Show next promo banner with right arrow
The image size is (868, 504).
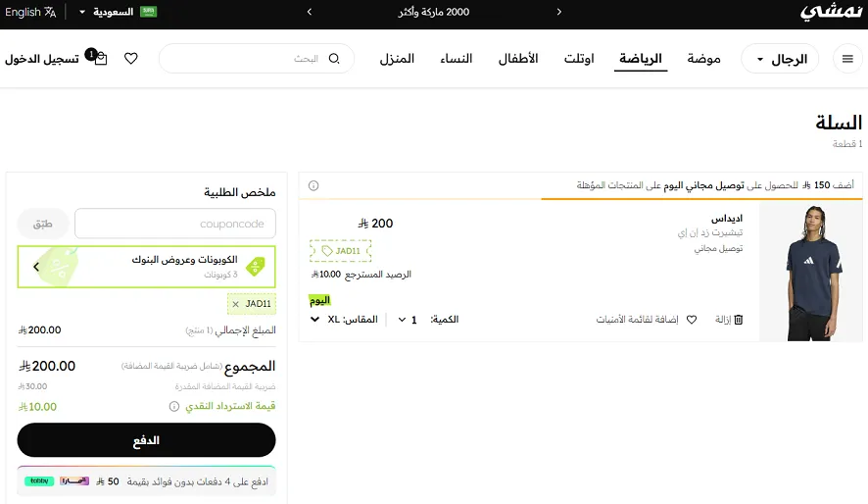pos(559,12)
